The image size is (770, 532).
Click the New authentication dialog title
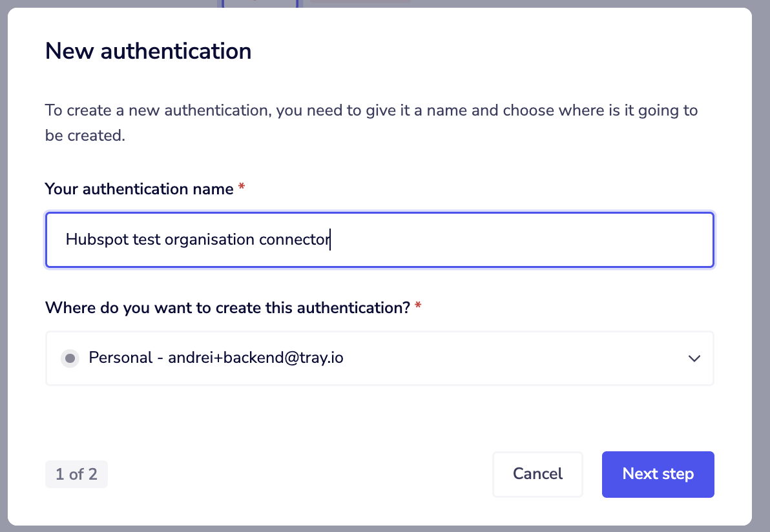point(148,51)
